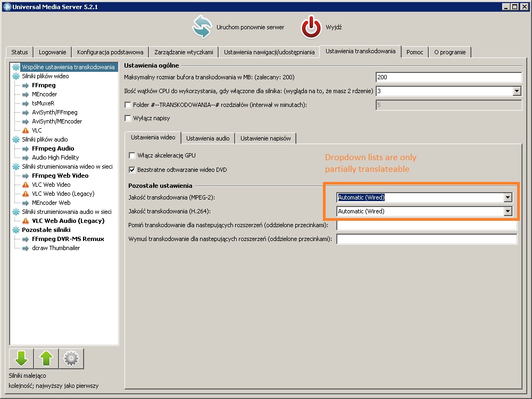Click the arrow icon beside tsMuxeR

pyautogui.click(x=26, y=104)
